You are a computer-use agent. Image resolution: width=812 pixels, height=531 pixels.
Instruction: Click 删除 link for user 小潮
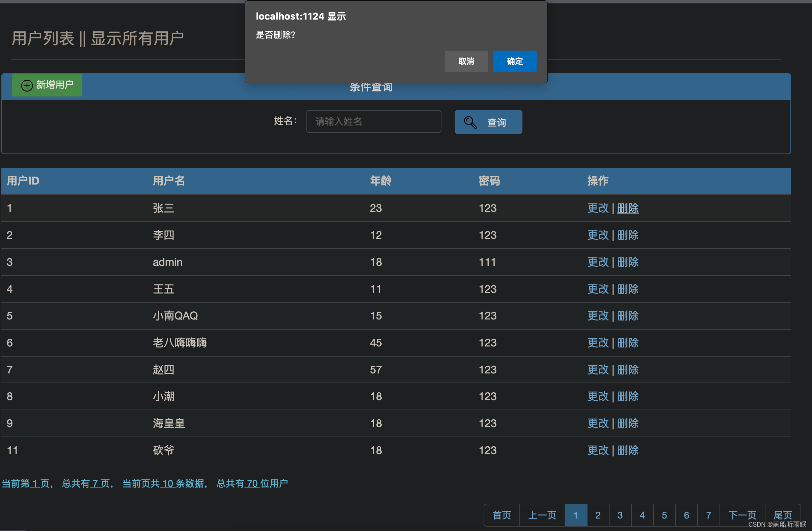click(x=628, y=396)
